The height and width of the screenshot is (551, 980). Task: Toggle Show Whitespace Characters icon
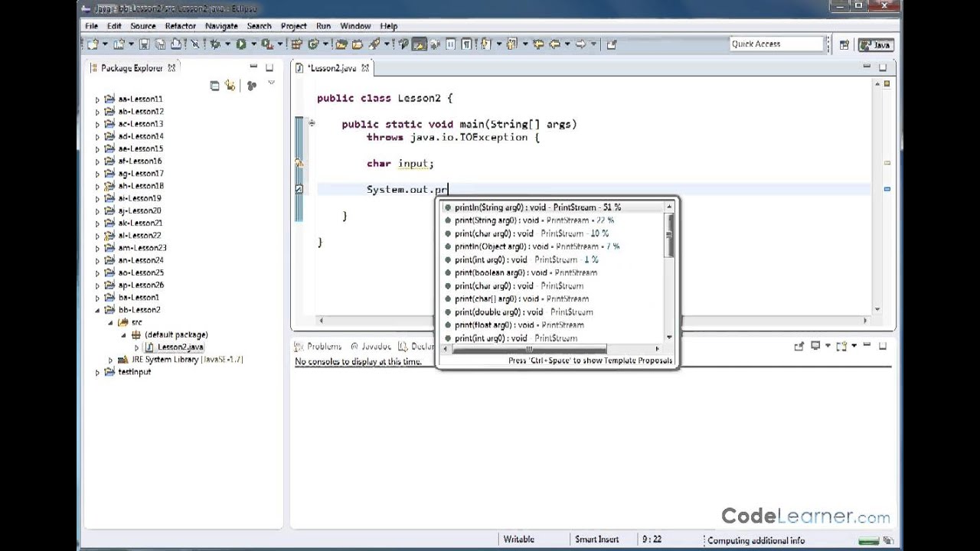[466, 44]
